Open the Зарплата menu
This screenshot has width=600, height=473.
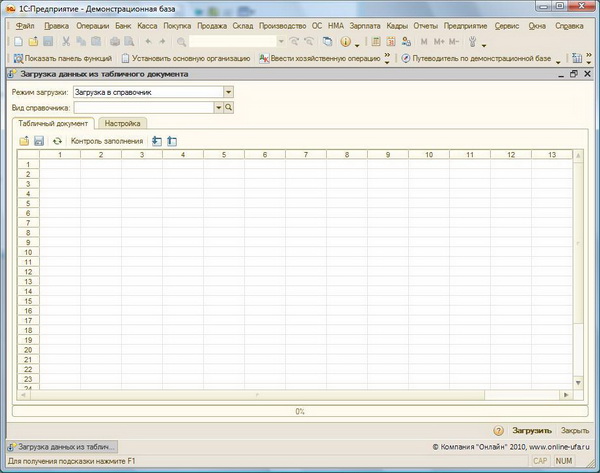(365, 26)
